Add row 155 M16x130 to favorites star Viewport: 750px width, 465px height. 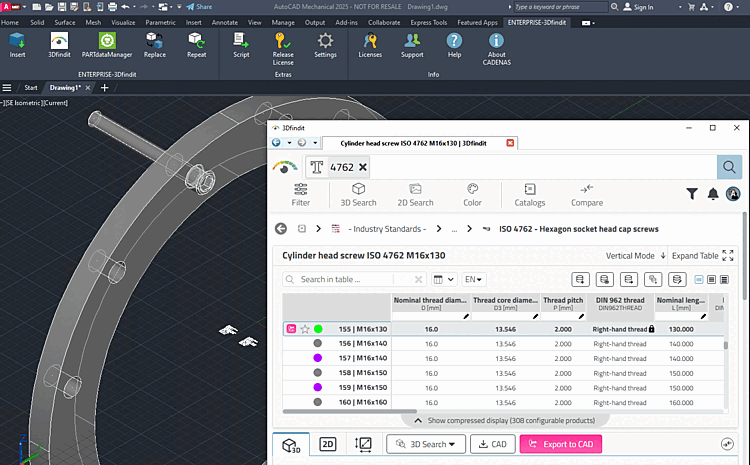tap(305, 329)
